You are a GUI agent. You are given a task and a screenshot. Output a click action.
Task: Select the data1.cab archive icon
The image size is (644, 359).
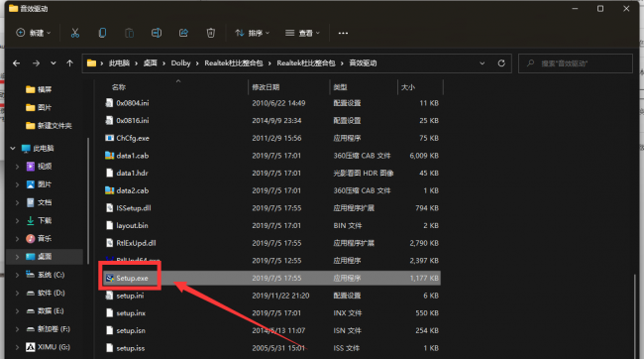click(109, 156)
